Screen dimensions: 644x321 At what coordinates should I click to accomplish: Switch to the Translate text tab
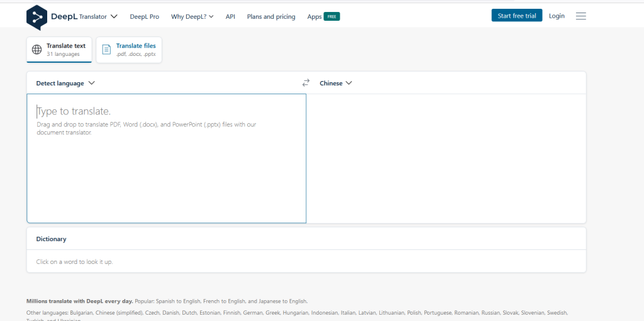coord(60,50)
